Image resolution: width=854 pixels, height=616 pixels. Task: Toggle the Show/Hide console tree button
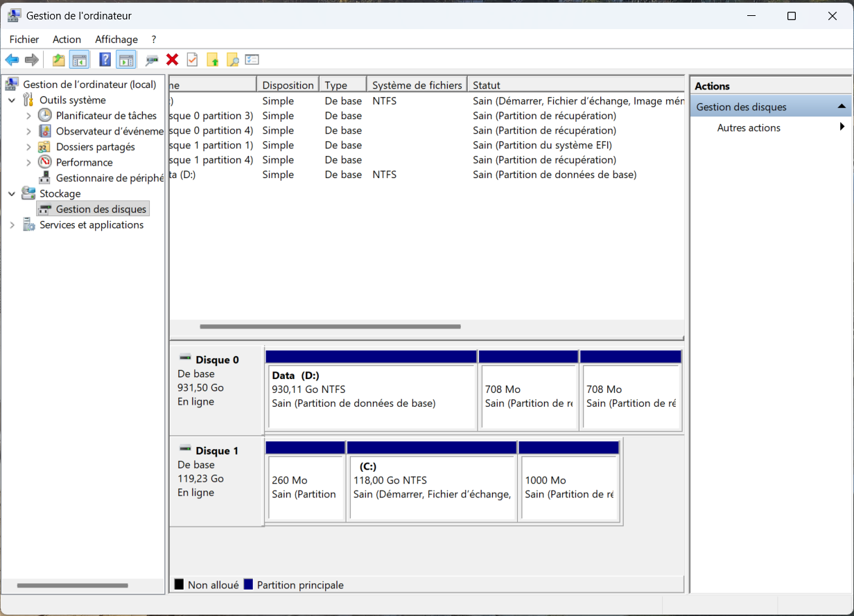coord(79,60)
